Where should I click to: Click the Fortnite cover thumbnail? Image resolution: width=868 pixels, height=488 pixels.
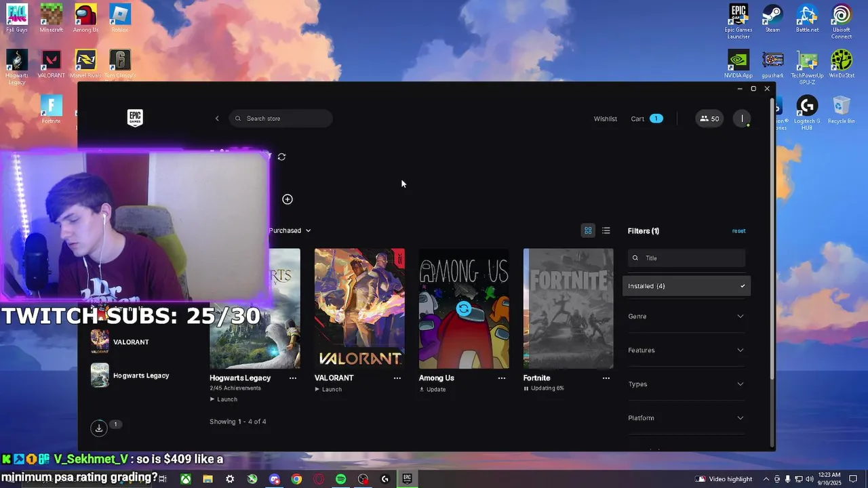click(x=568, y=308)
